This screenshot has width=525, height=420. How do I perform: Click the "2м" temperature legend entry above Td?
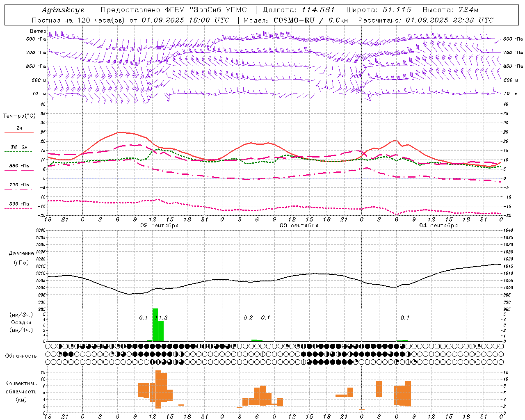coord(19,128)
